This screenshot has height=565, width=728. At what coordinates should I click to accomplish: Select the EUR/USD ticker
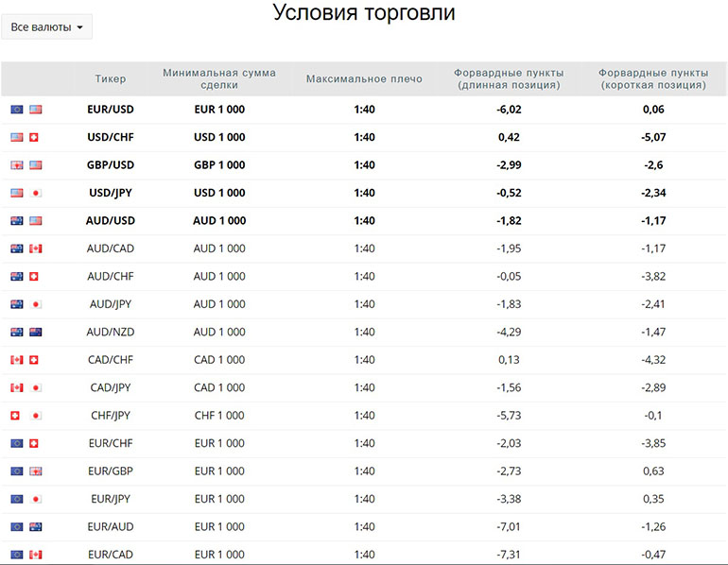[111, 110]
